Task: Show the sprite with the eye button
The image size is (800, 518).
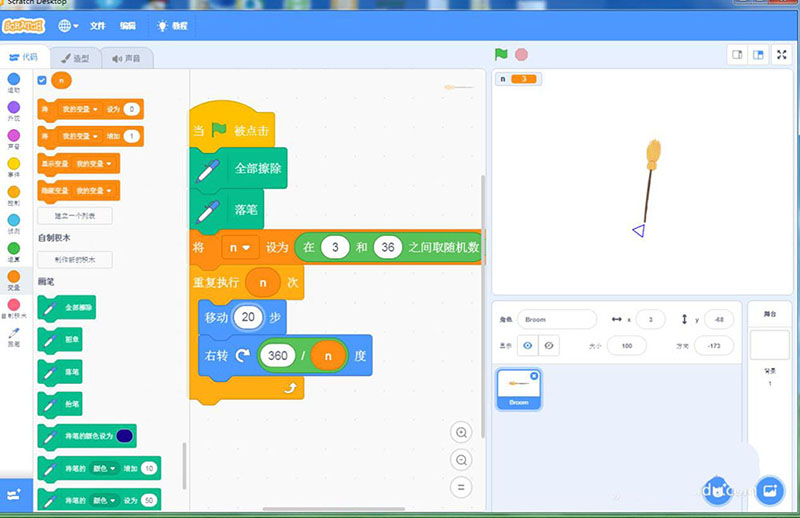Action: tap(528, 346)
